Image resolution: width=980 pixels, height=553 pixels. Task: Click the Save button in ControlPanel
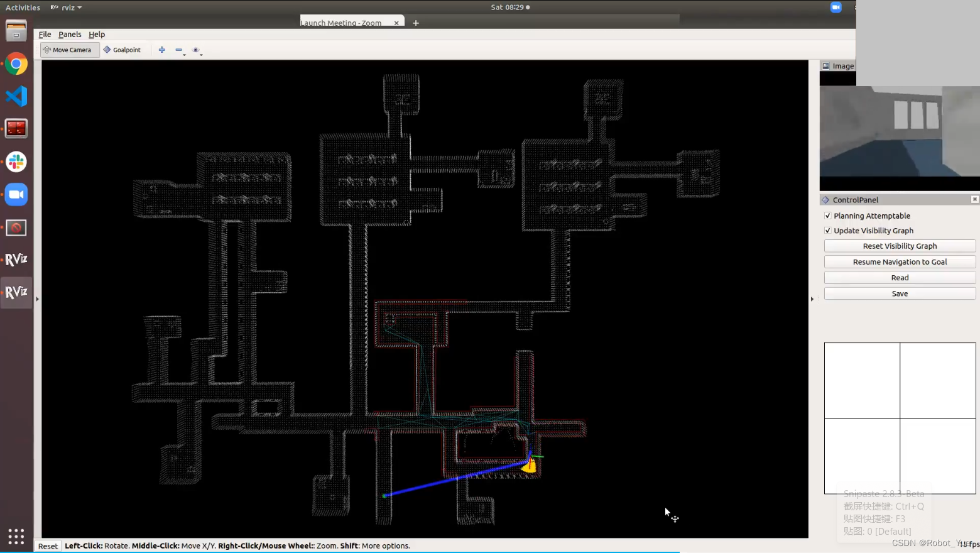[x=900, y=293]
